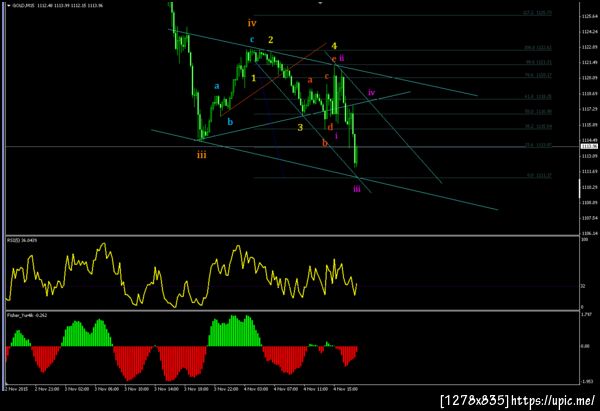The width and height of the screenshot is (600, 411).
Task: Select the magenta 'iii' wave label at bottom
Action: click(x=357, y=188)
